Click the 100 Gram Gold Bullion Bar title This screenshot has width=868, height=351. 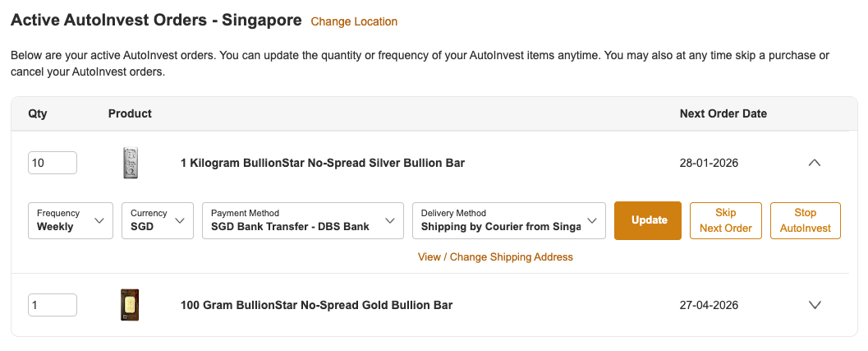[x=316, y=305]
